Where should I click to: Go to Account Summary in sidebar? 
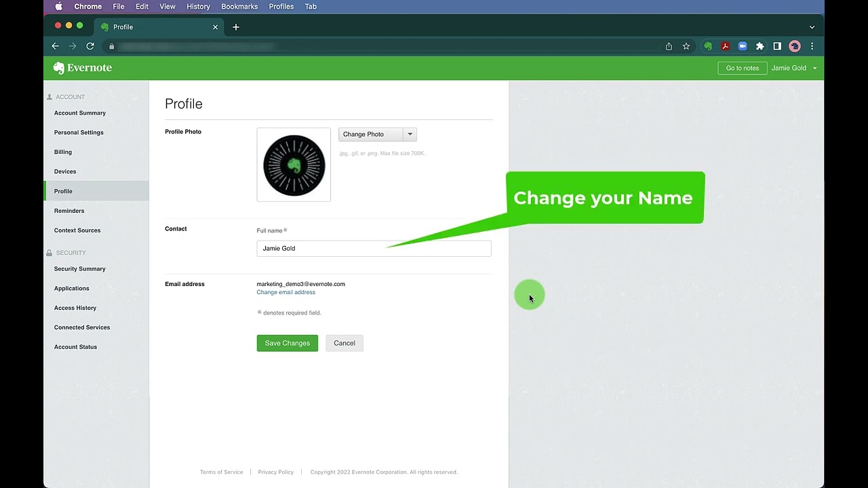(80, 113)
